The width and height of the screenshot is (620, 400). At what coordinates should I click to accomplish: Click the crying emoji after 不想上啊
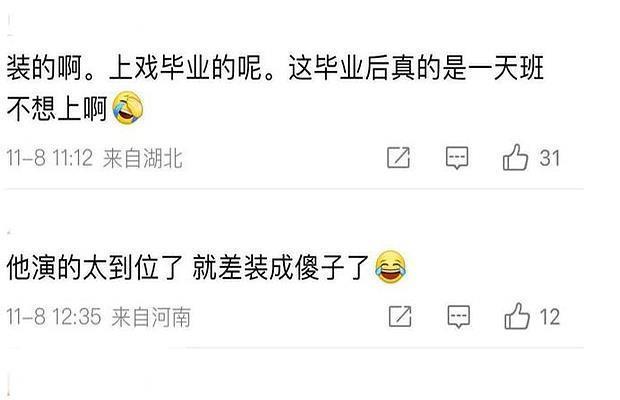(x=128, y=108)
